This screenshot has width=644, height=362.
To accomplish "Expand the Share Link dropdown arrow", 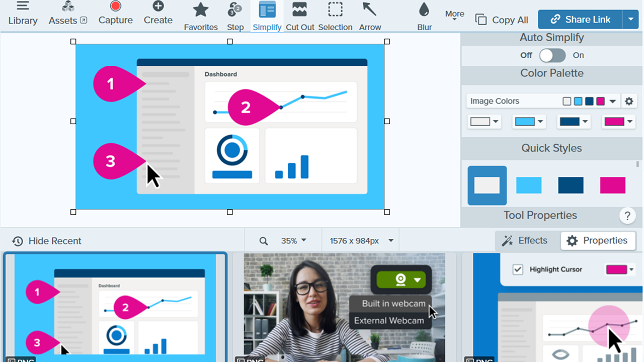I will tap(631, 20).
